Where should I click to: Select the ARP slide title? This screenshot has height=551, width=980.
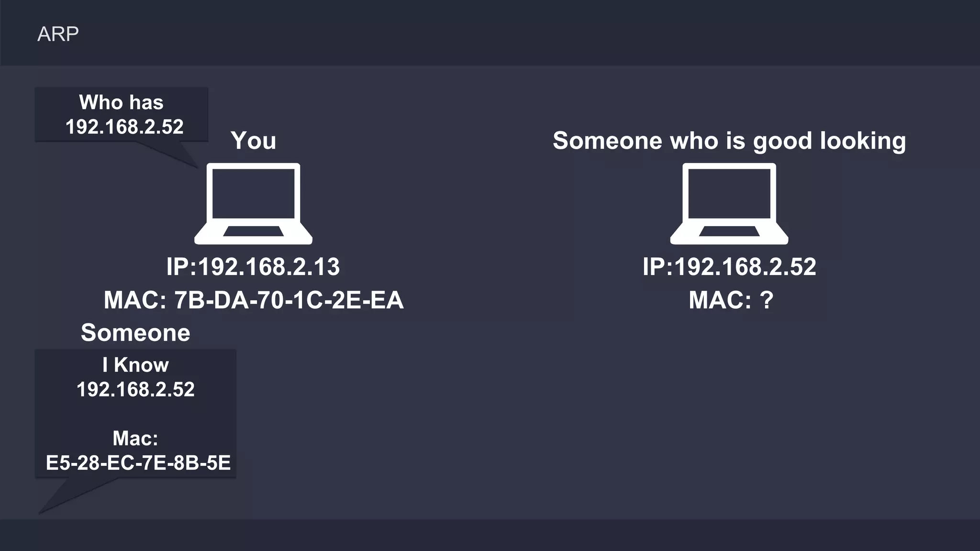tap(58, 34)
